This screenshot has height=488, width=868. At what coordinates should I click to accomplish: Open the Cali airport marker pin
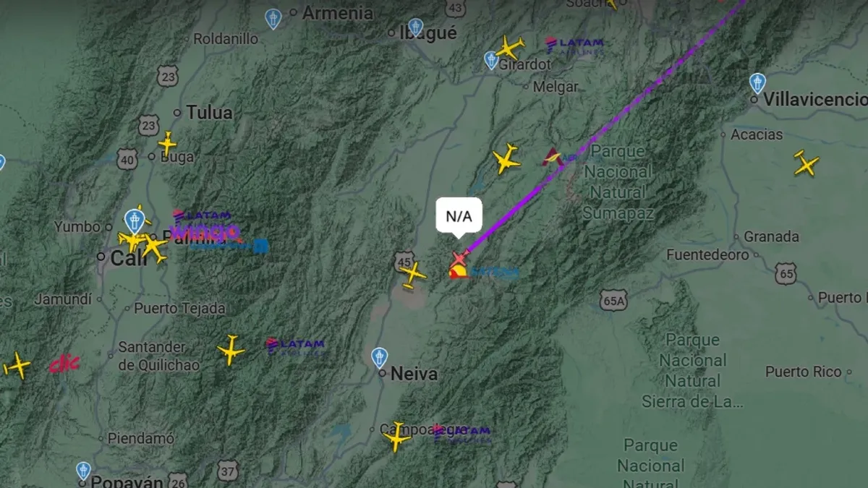pos(135,219)
